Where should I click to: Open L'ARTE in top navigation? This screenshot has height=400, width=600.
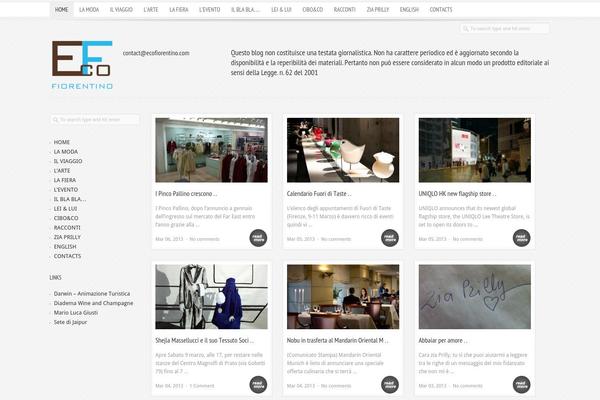point(151,10)
